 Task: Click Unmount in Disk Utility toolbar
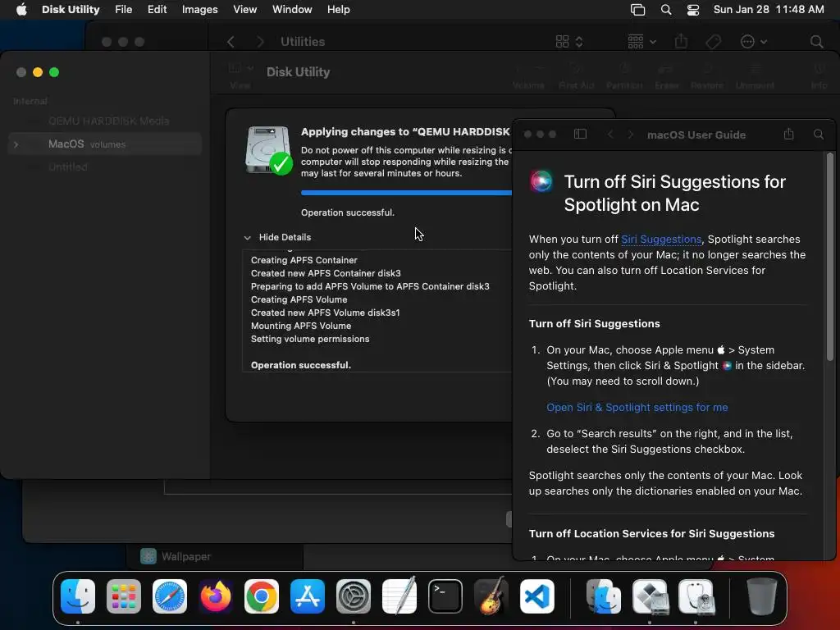coord(755,76)
